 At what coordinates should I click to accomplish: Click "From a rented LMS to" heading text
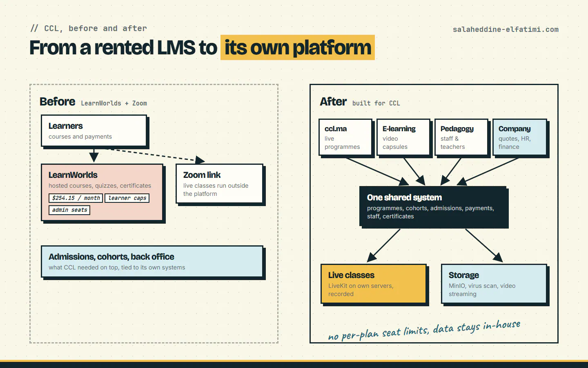(123, 47)
